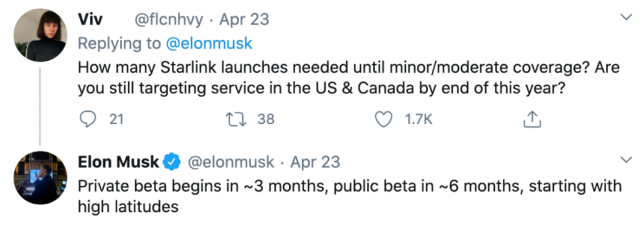Open the @flcnhvy handle
644x228 pixels.
[x=169, y=20]
